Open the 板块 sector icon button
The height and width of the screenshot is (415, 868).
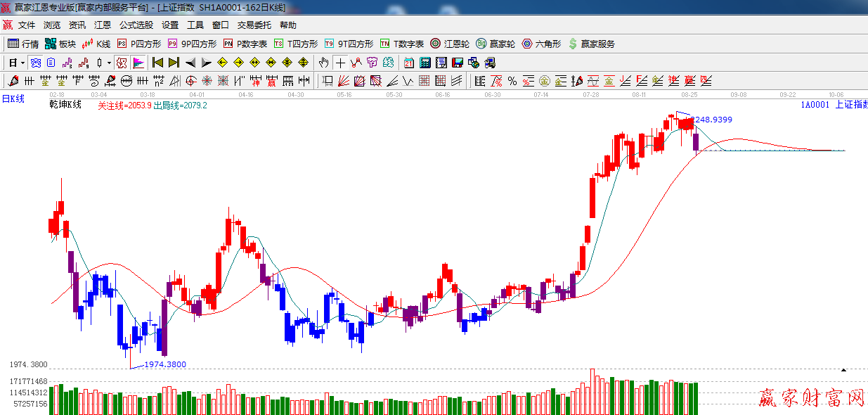tap(60, 44)
